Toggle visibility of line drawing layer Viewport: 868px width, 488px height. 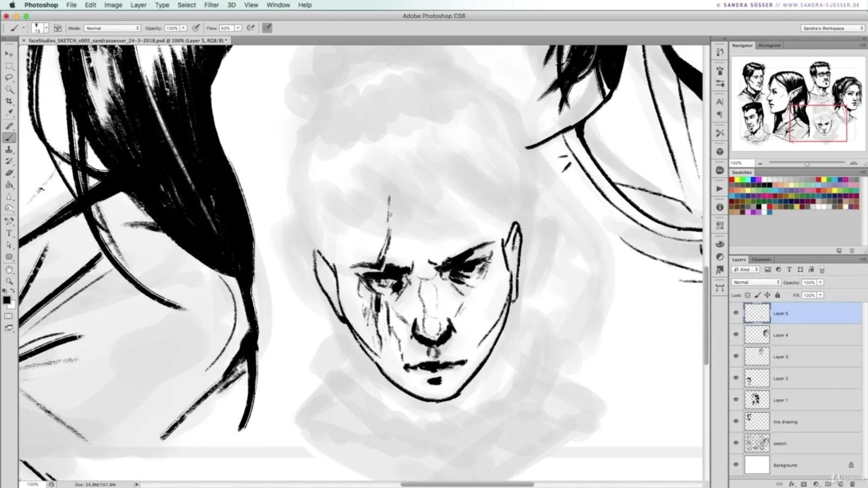click(736, 421)
